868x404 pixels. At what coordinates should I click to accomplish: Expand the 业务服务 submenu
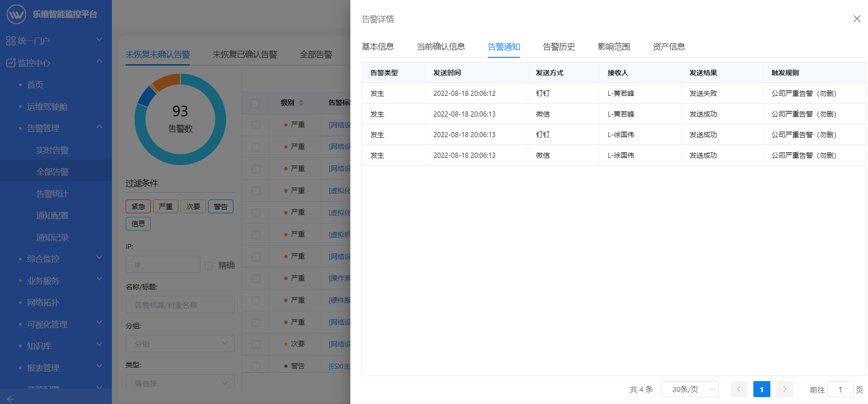(99, 279)
